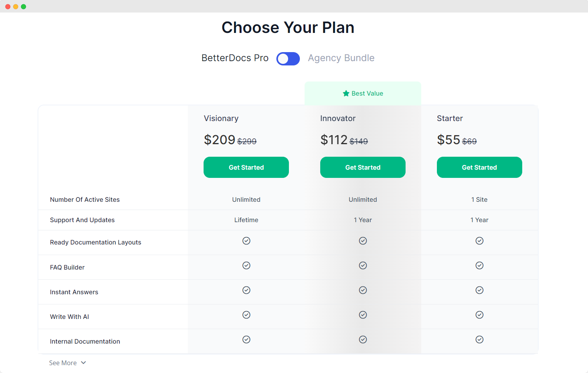Expand the See More features section
The height and width of the screenshot is (373, 588).
tap(67, 362)
